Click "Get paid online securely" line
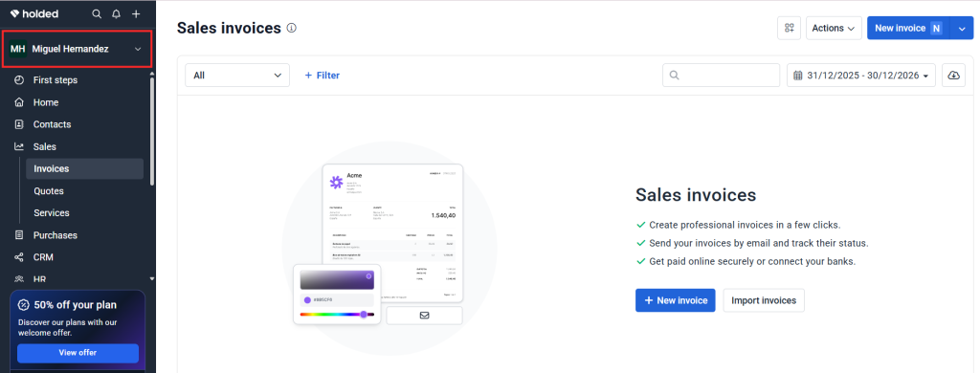 pos(752,261)
